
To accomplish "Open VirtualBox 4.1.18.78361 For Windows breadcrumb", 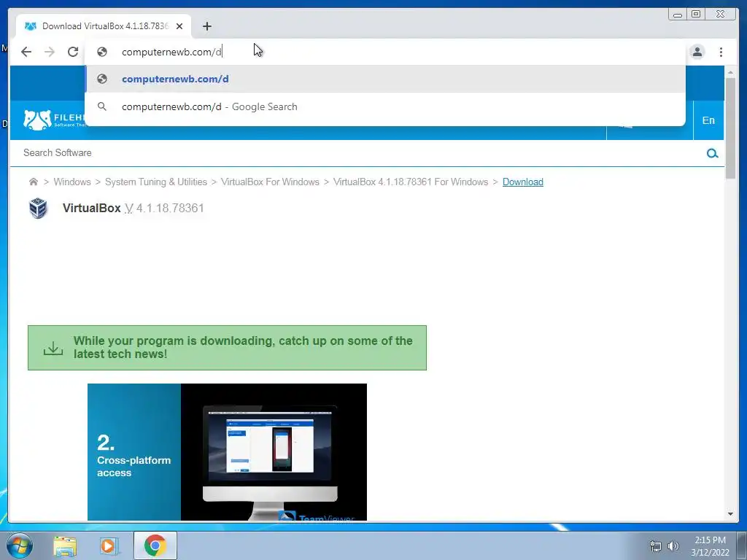I will [411, 182].
